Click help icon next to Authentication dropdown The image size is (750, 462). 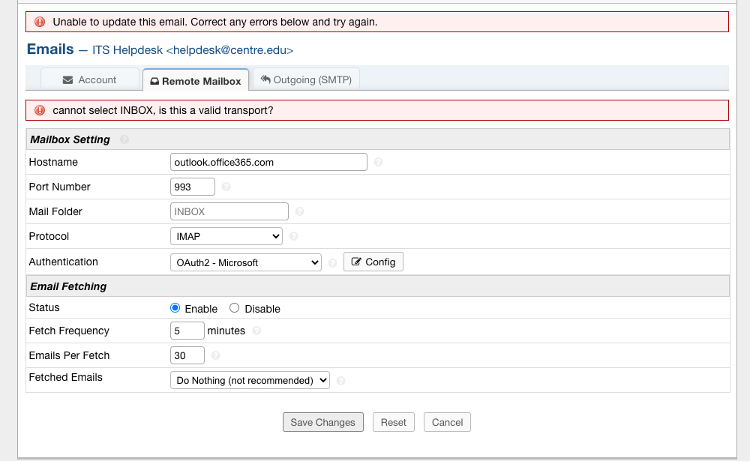[332, 262]
